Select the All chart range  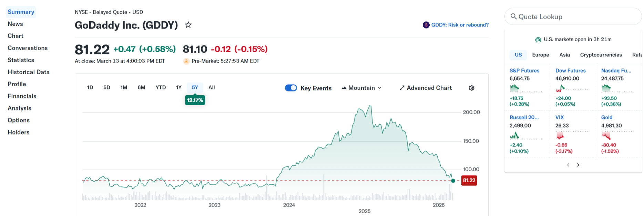pyautogui.click(x=212, y=88)
